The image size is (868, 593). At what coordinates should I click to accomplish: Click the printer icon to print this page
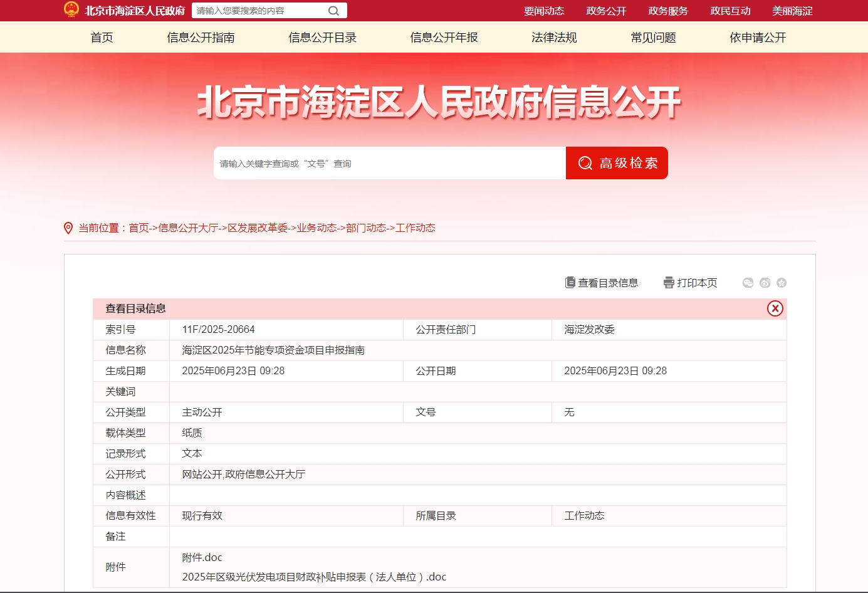[x=668, y=282]
